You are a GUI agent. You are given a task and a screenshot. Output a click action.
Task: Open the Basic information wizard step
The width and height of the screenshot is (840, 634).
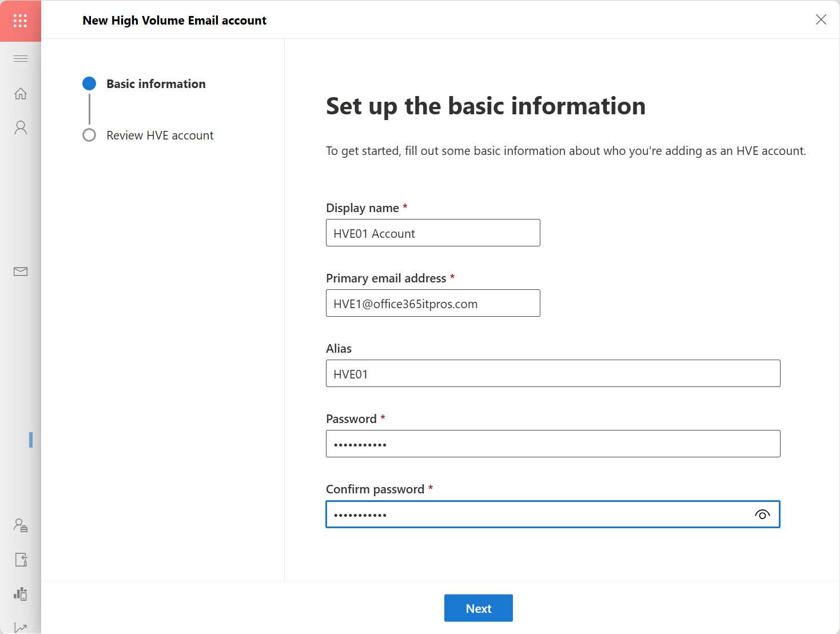click(156, 83)
